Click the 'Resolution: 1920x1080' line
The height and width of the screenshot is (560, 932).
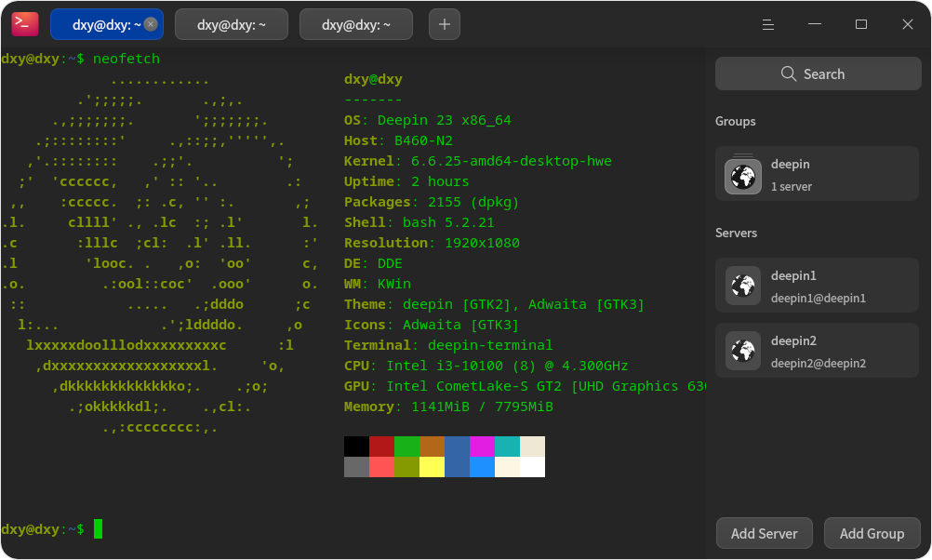pos(432,243)
